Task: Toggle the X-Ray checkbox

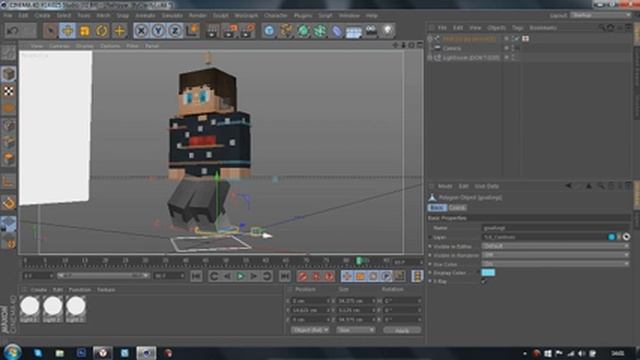Action: (484, 282)
